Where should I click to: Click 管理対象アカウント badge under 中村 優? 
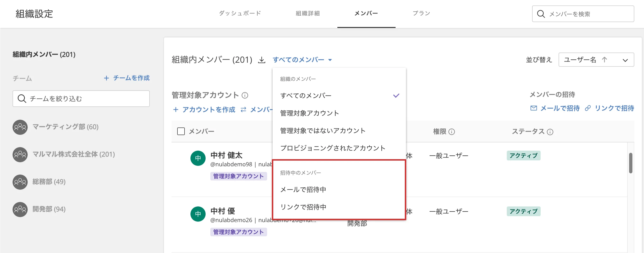[x=238, y=232]
